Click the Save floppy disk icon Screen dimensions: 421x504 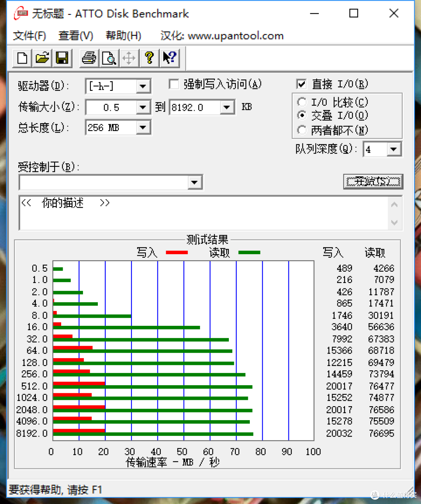click(x=62, y=58)
